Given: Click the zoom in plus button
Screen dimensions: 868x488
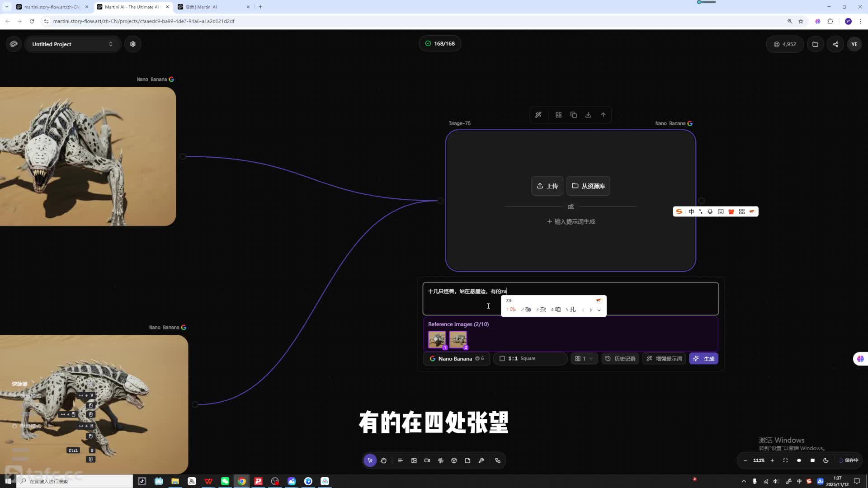Looking at the screenshot, I should tap(772, 460).
